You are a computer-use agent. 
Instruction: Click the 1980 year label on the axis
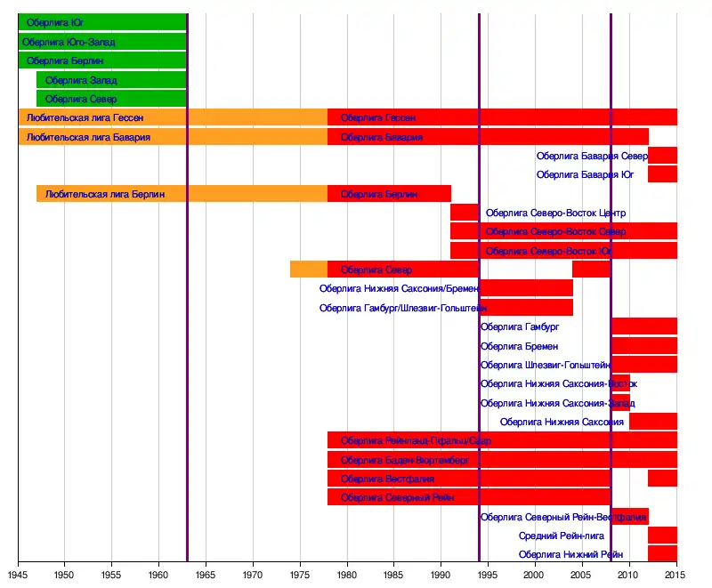pyautogui.click(x=347, y=576)
